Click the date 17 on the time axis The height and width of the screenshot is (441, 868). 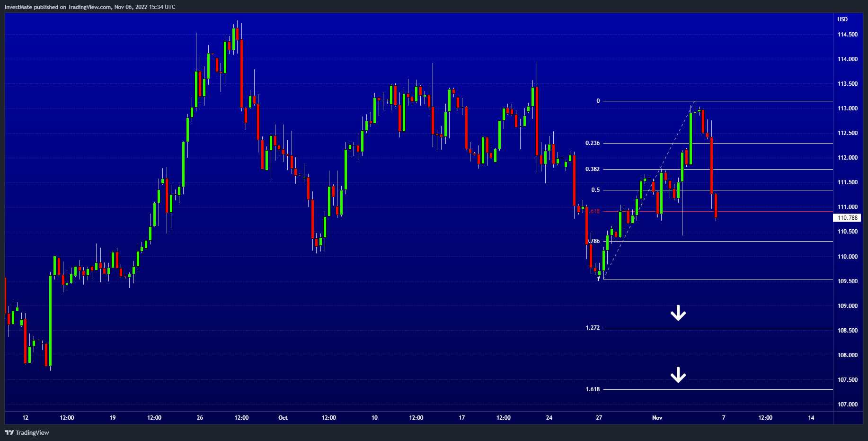[462, 418]
